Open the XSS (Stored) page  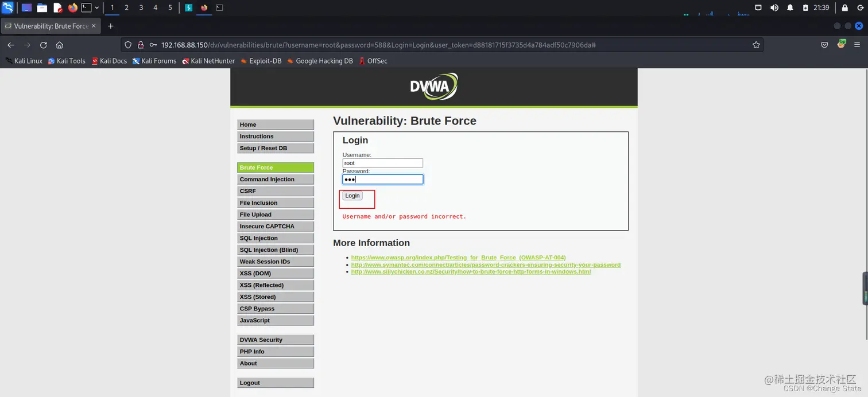tap(276, 297)
